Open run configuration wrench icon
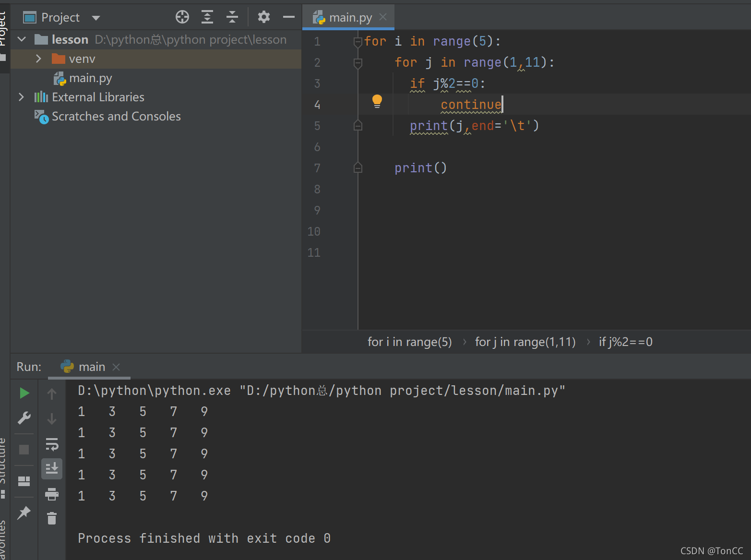Screen dimensions: 751x560 [x=24, y=418]
